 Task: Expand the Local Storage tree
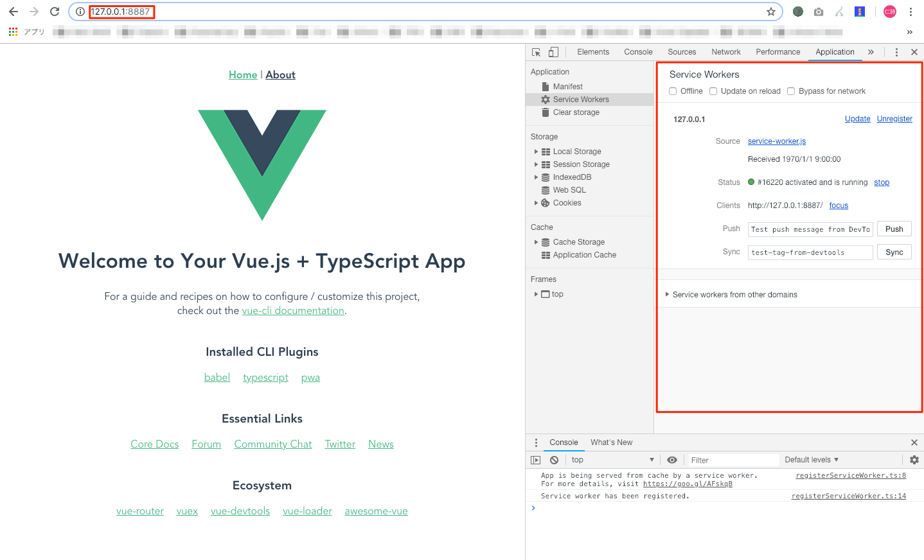point(537,151)
